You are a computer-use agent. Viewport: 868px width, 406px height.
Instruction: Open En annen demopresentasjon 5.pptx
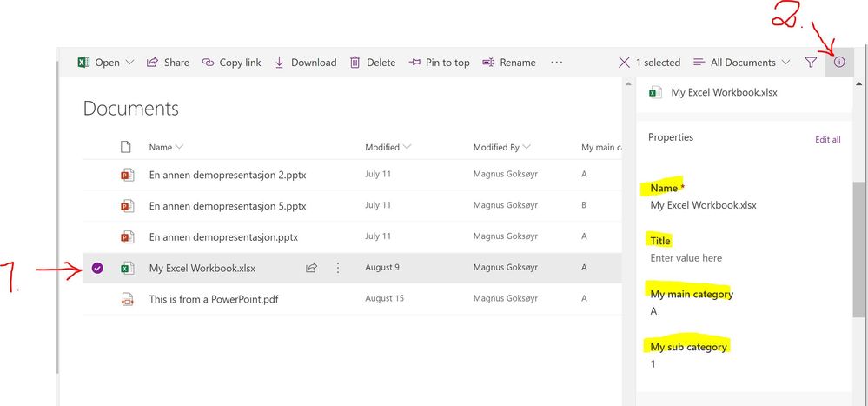pos(228,206)
